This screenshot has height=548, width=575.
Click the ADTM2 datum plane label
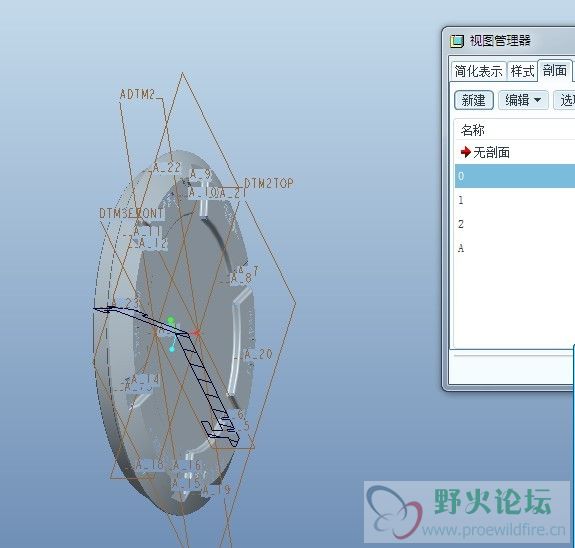point(138,94)
